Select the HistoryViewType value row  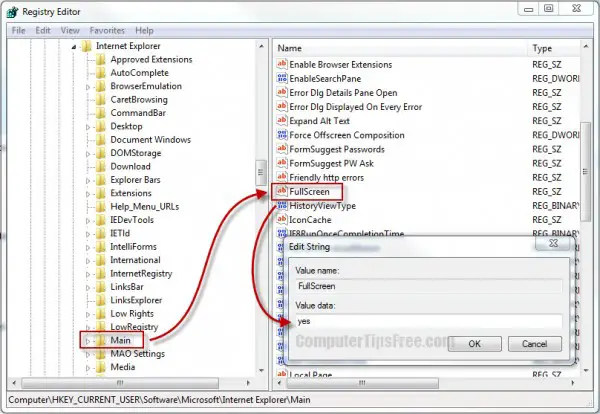[x=322, y=206]
